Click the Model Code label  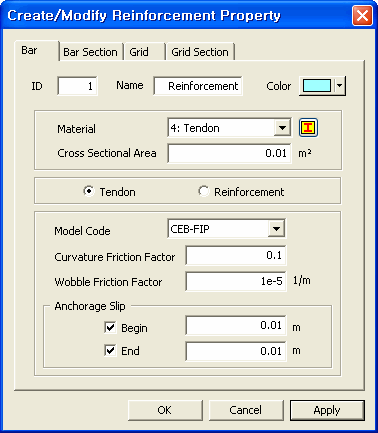[82, 231]
